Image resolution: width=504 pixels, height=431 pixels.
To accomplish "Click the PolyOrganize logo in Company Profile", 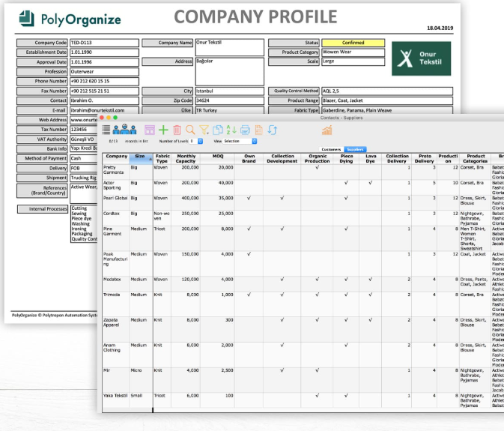I will click(70, 19).
